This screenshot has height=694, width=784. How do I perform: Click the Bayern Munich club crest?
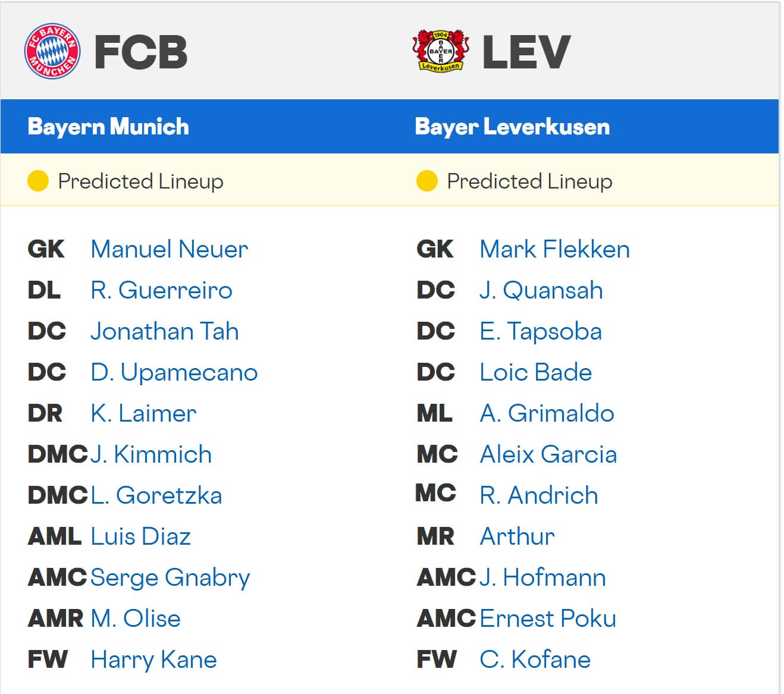click(x=52, y=51)
